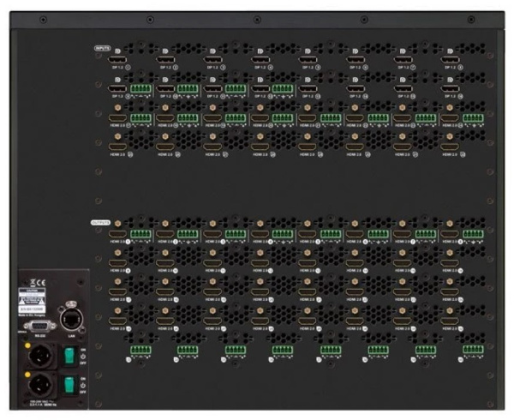Select DisplayPort input DP 1.2 number 9

[117, 88]
